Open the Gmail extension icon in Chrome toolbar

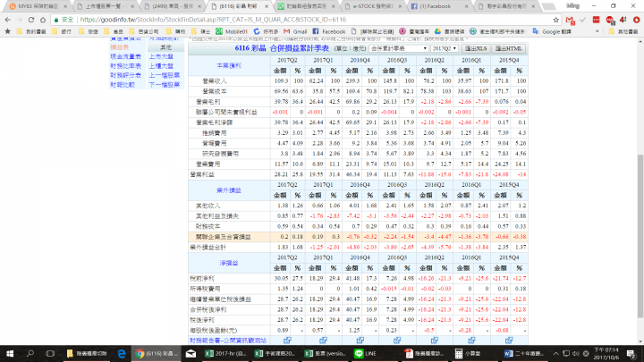click(570, 20)
